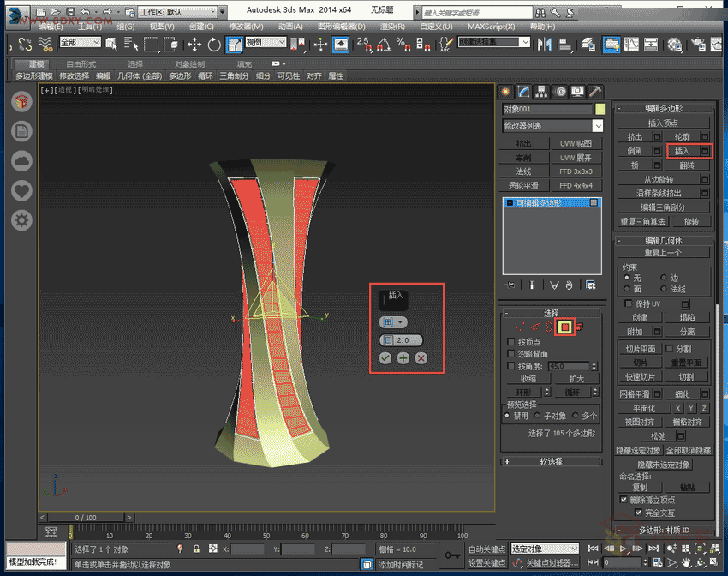This screenshot has height=576, width=728.
Task: Expand the 软选择 rollout
Action: [552, 461]
